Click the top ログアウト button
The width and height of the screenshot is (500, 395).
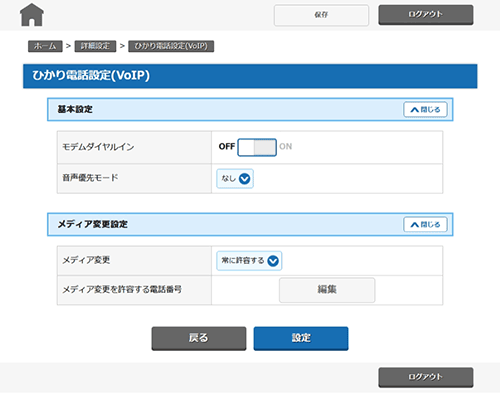426,14
